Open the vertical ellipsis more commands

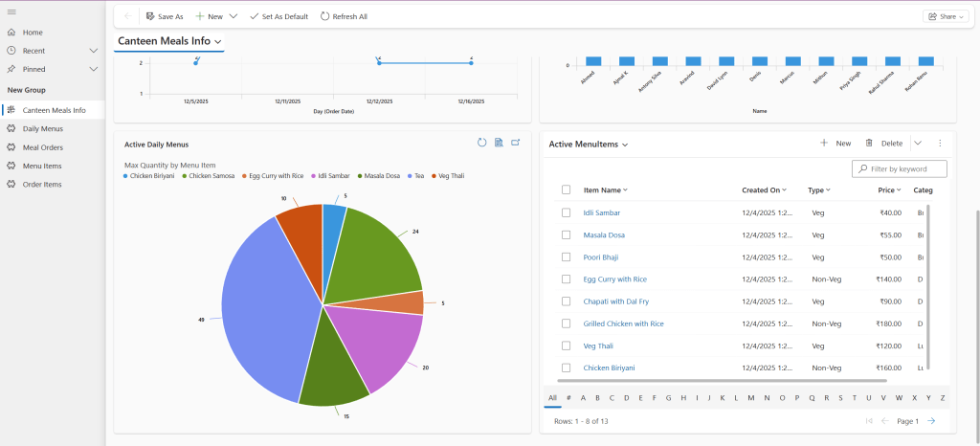[x=940, y=144]
